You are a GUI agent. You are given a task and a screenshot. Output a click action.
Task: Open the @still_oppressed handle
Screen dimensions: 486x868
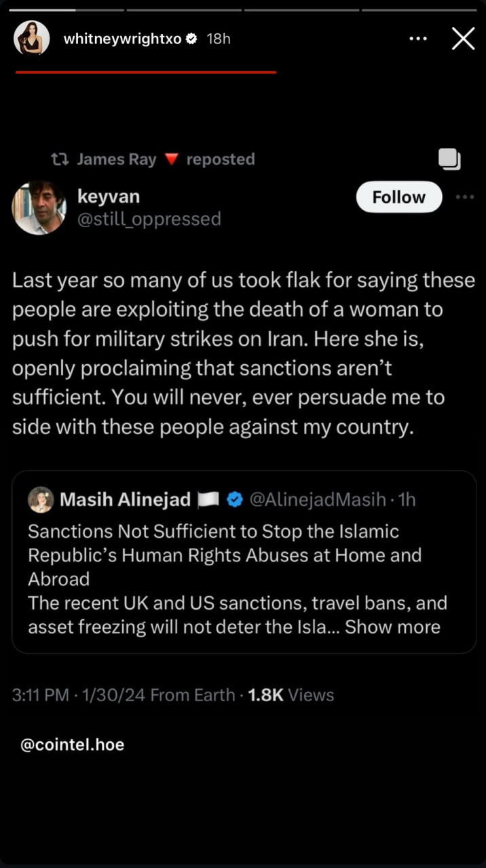click(149, 219)
